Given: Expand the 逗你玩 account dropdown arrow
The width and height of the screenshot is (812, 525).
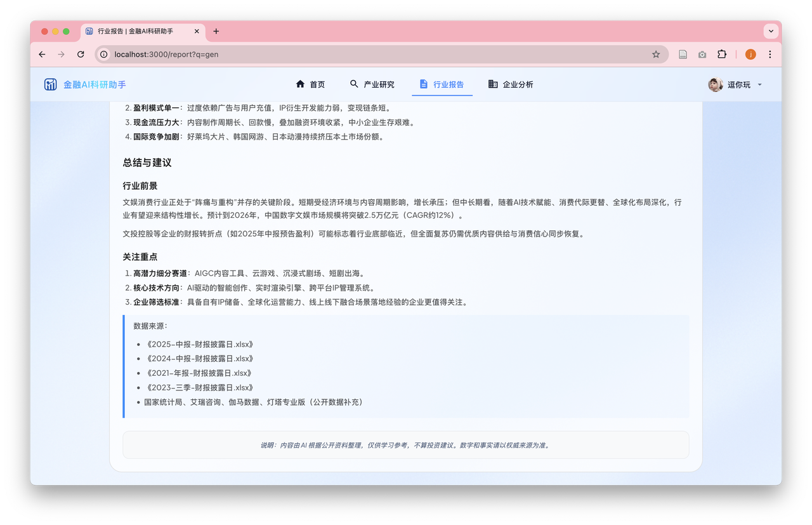Looking at the screenshot, I should (760, 85).
